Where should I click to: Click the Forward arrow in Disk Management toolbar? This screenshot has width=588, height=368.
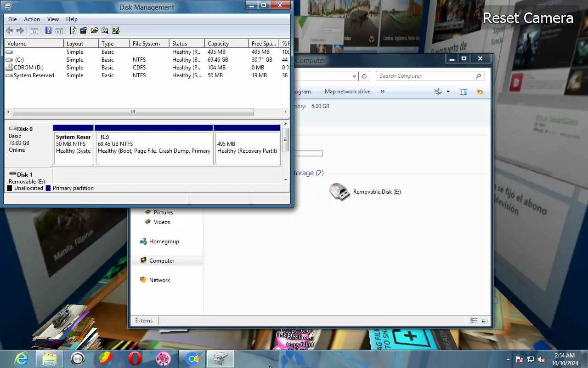pos(20,31)
